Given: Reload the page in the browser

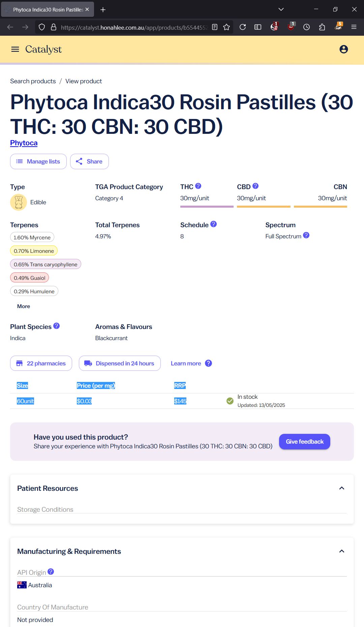Looking at the screenshot, I should point(243,27).
